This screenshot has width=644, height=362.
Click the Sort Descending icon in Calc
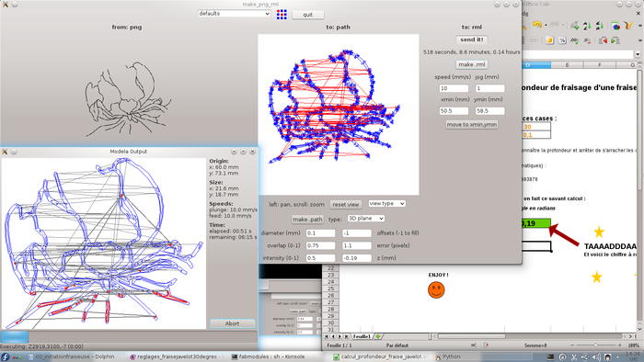pos(600,26)
